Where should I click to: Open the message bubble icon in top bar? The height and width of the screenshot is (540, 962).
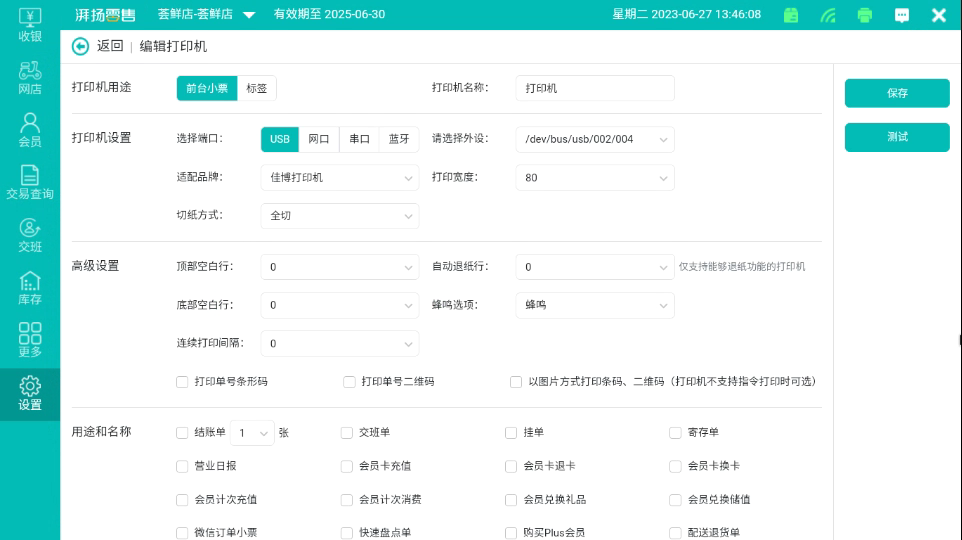click(x=902, y=15)
